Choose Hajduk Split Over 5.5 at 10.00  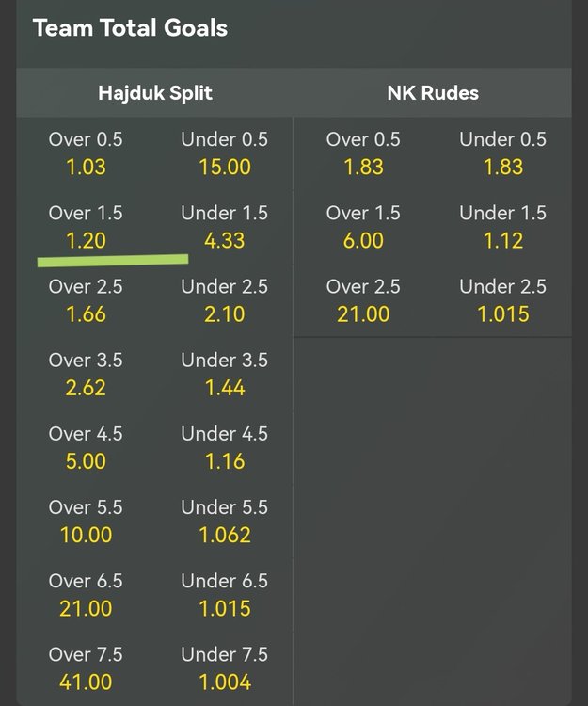(86, 521)
